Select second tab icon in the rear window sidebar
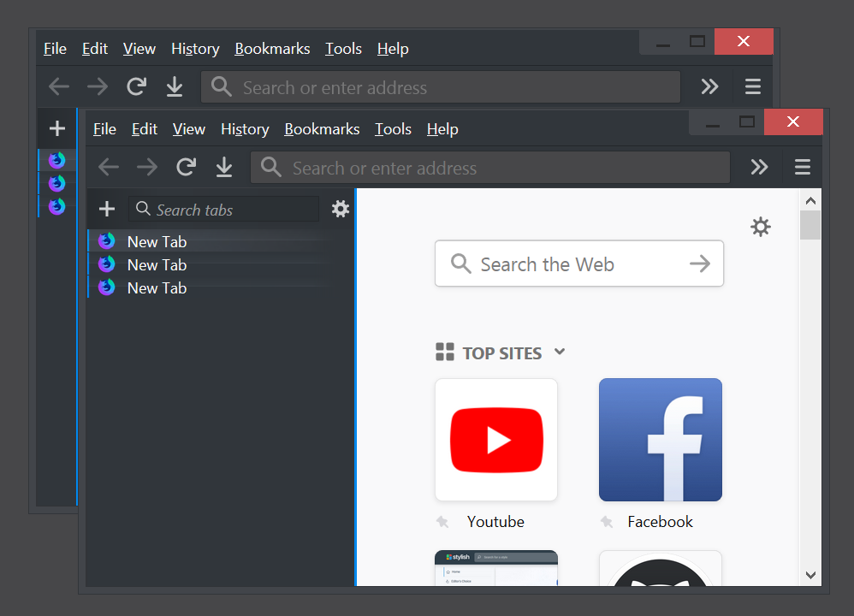Viewport: 854px width, 616px height. 56,183
